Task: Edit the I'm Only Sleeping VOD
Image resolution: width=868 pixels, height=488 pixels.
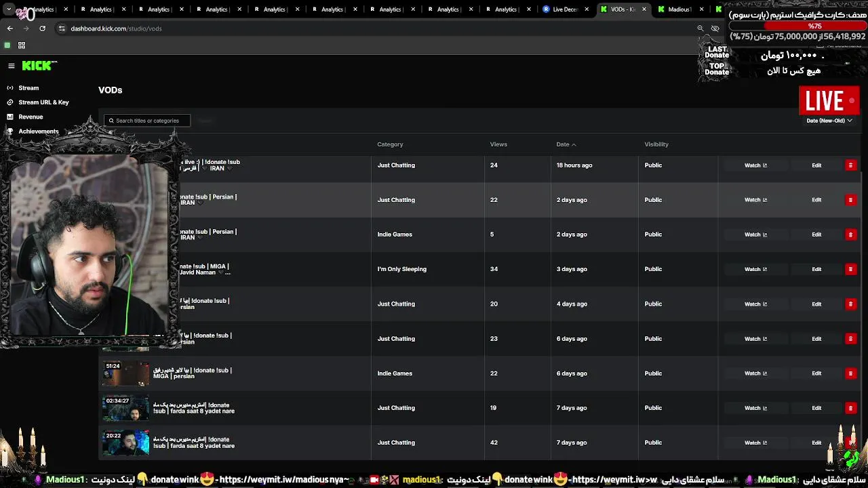Action: (816, 269)
